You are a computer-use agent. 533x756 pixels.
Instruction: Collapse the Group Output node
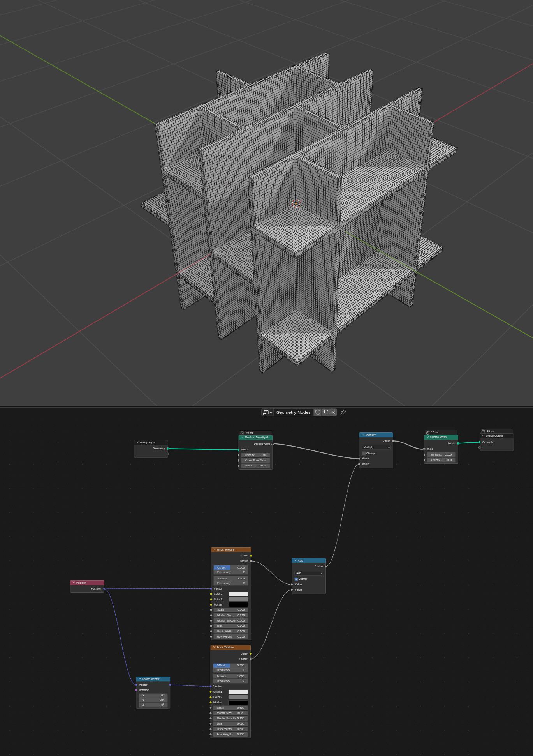pyautogui.click(x=483, y=436)
